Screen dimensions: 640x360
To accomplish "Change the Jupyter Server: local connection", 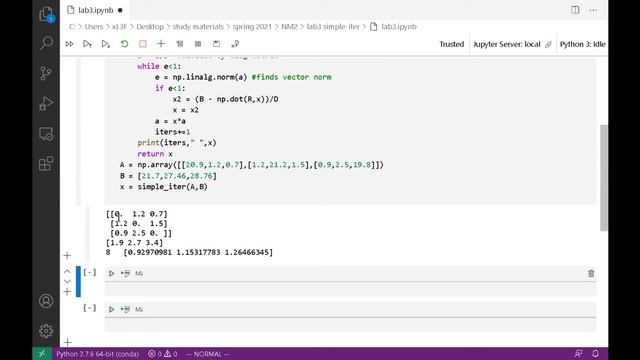I will (x=512, y=44).
